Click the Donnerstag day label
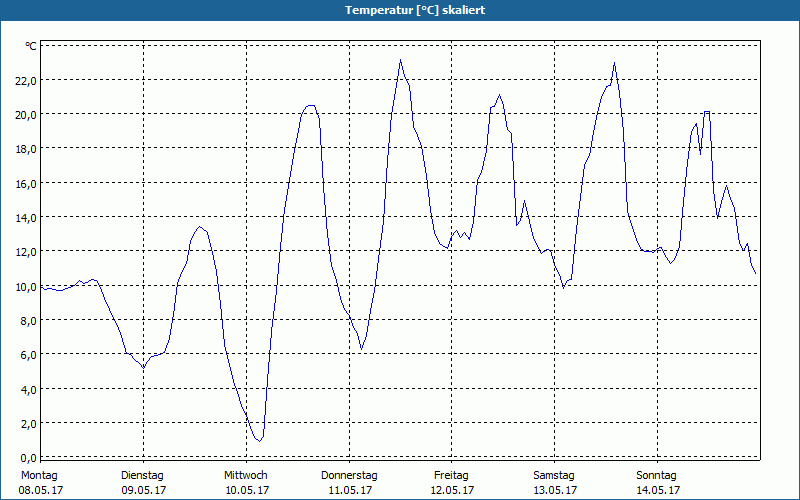The width and height of the screenshot is (800, 500). click(349, 476)
